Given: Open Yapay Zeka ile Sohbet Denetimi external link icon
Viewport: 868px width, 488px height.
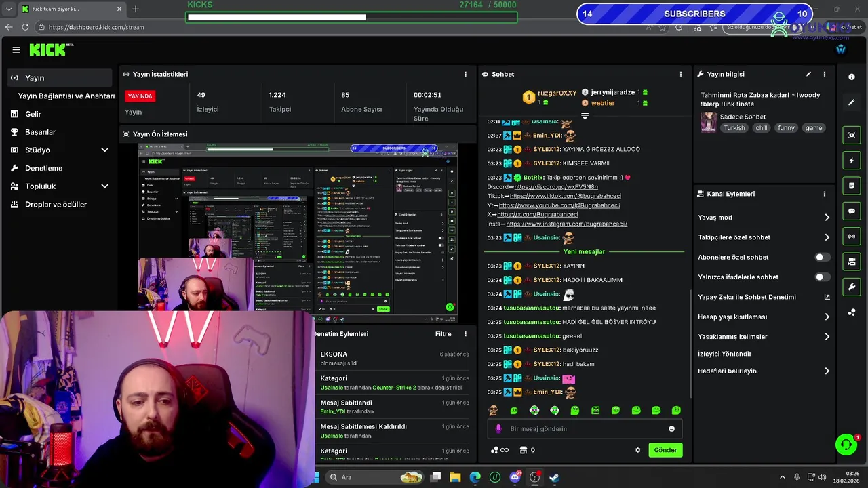Looking at the screenshot, I should click(827, 297).
